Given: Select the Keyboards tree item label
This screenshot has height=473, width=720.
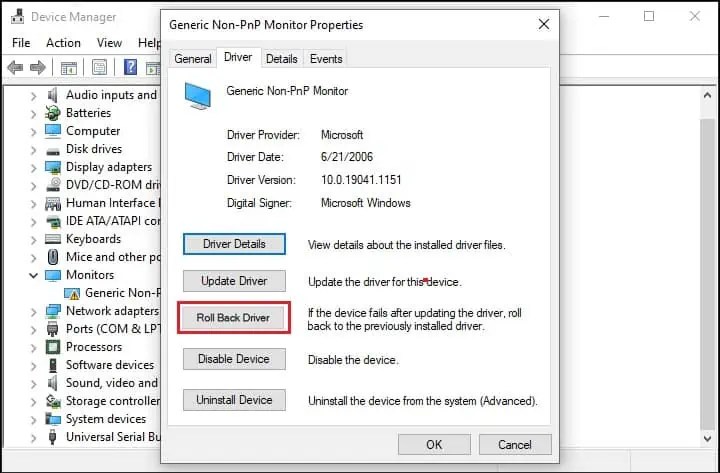Looking at the screenshot, I should point(93,239).
